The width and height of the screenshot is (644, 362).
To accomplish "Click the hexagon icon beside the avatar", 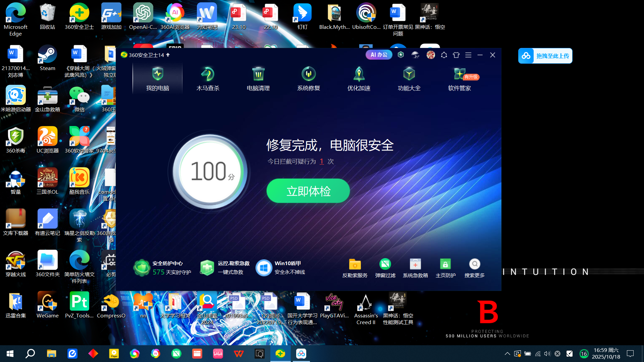I will (444, 55).
